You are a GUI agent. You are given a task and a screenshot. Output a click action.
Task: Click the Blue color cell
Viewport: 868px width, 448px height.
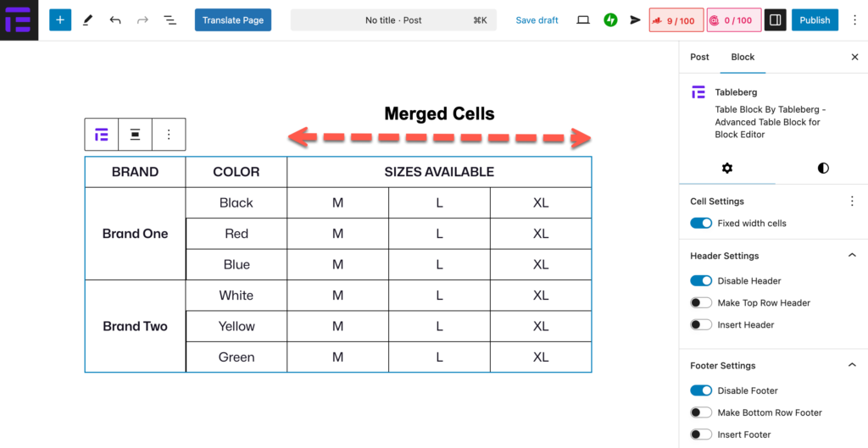236,264
